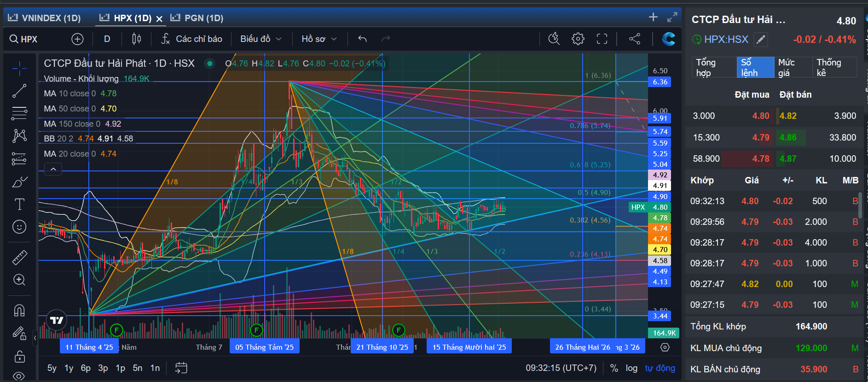Viewport: 868px width, 382px height.
Task: Click the 6.36 price axis label
Action: pos(660,82)
